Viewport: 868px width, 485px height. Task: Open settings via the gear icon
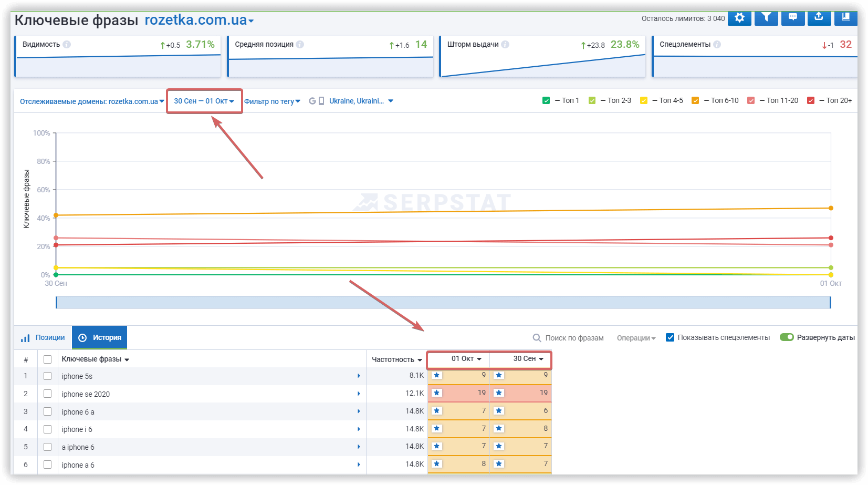739,18
